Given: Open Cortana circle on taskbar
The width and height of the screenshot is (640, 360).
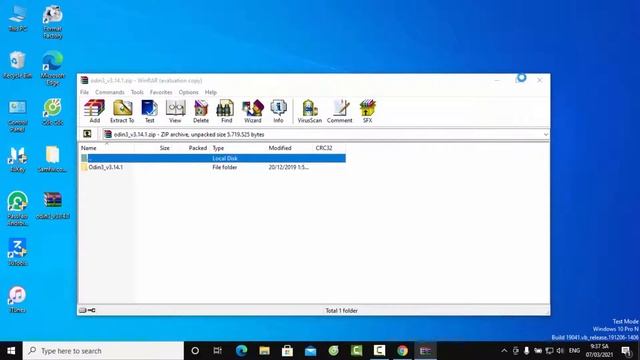Looking at the screenshot, I should [195, 351].
